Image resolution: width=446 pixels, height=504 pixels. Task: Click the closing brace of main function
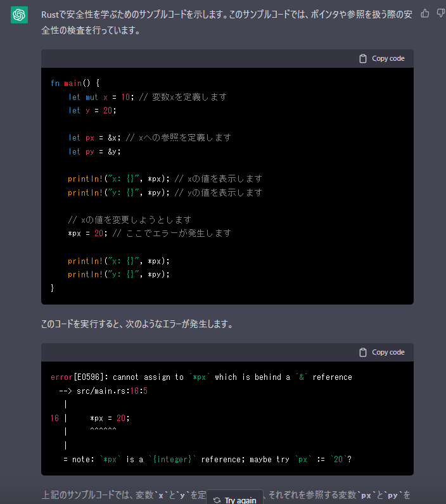53,288
